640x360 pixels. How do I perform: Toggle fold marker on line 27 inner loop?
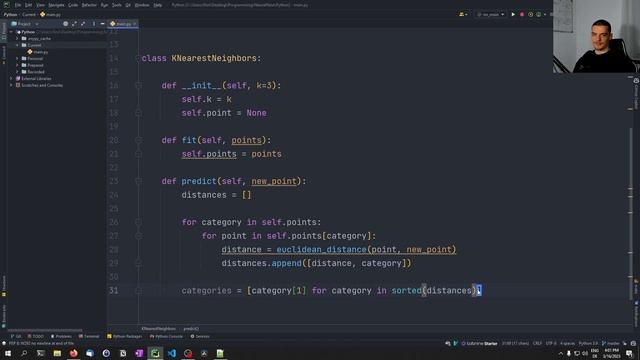coord(138,236)
